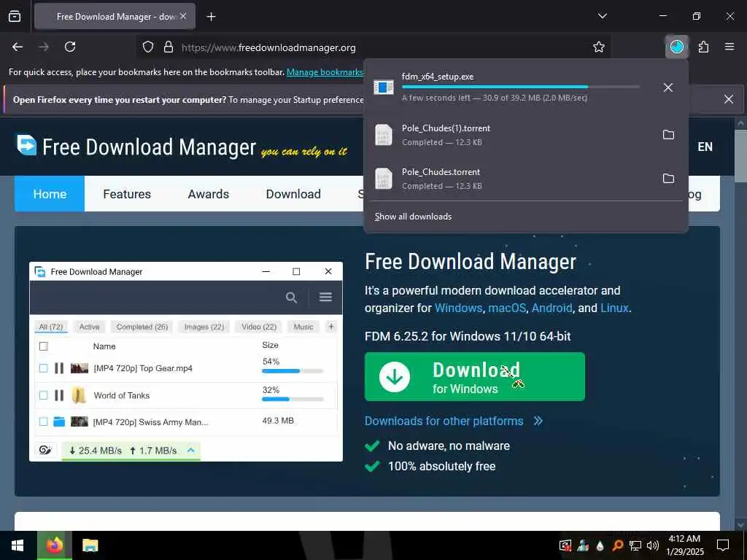This screenshot has width=747, height=560.
Task: Click the Top Gear 54% progress bar
Action: pyautogui.click(x=293, y=371)
